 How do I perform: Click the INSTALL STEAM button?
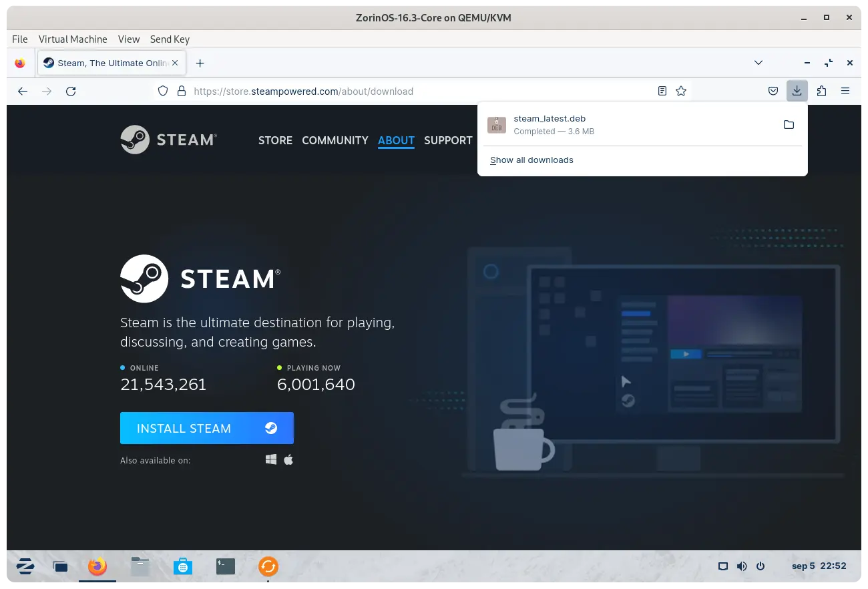(x=207, y=428)
